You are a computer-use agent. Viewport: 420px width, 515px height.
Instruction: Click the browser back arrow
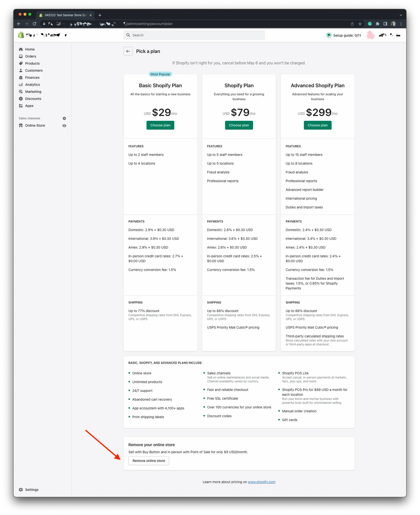tap(19, 24)
